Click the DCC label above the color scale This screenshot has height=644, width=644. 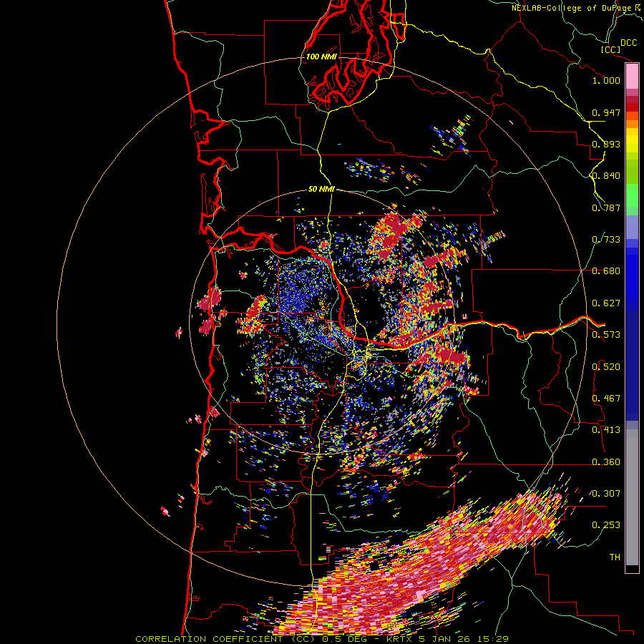point(628,43)
